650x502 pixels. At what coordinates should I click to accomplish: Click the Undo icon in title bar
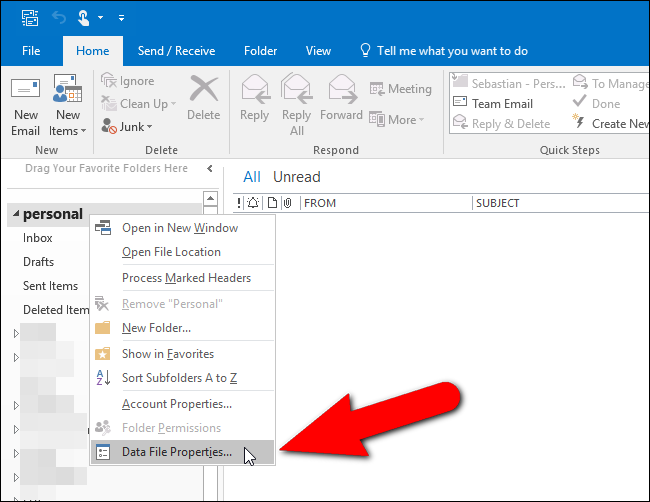[58, 17]
